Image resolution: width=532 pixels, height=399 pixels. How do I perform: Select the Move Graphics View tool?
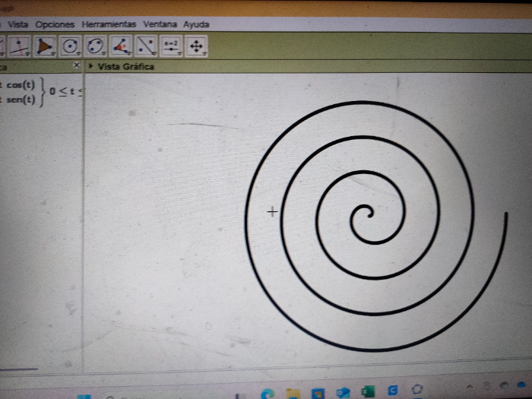197,46
